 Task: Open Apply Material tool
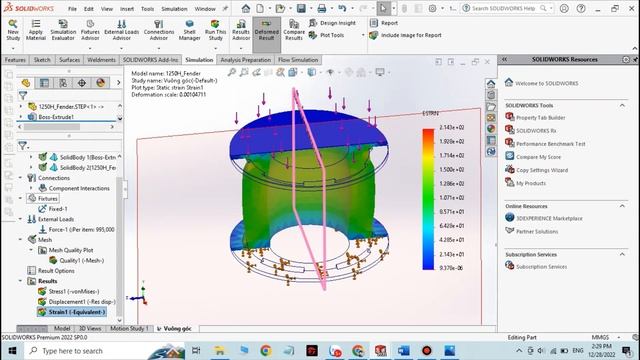(x=36, y=30)
